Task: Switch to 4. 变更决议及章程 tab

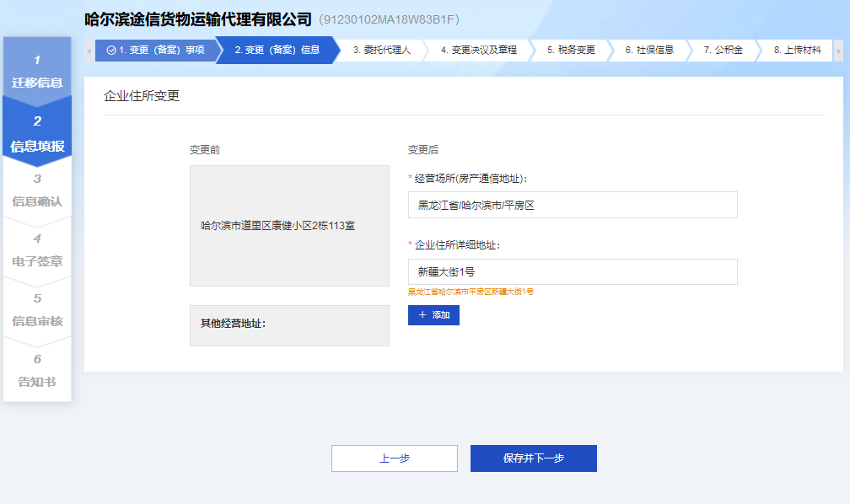Action: 478,51
